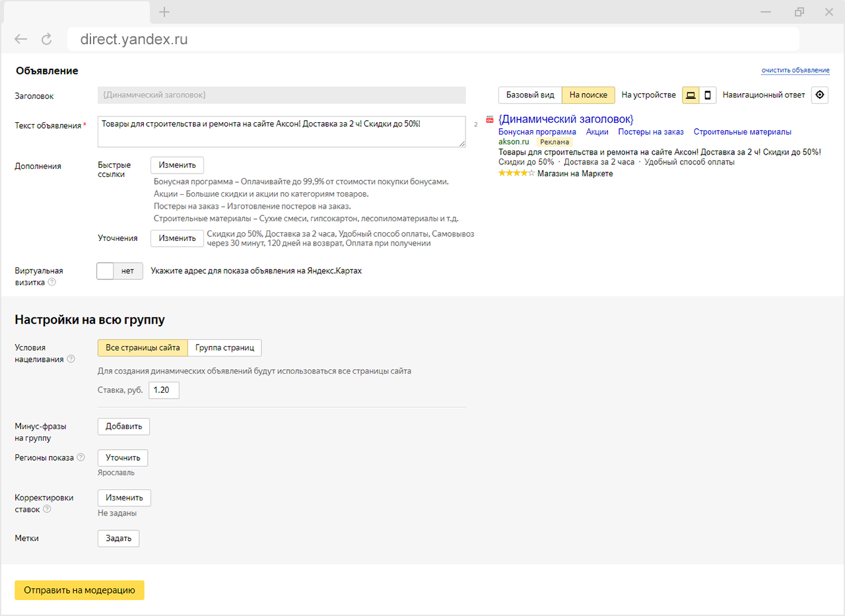
Task: Click help icon next to Корректировки ставок
Action: point(47,509)
